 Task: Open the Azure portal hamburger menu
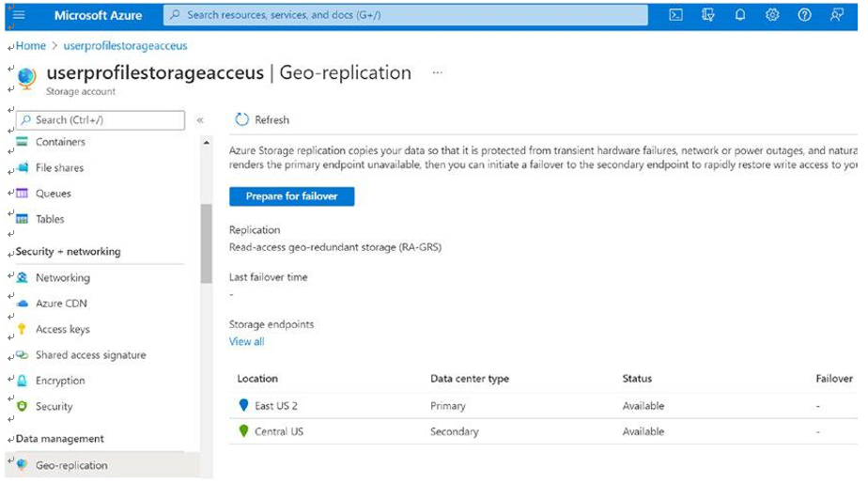[x=19, y=15]
